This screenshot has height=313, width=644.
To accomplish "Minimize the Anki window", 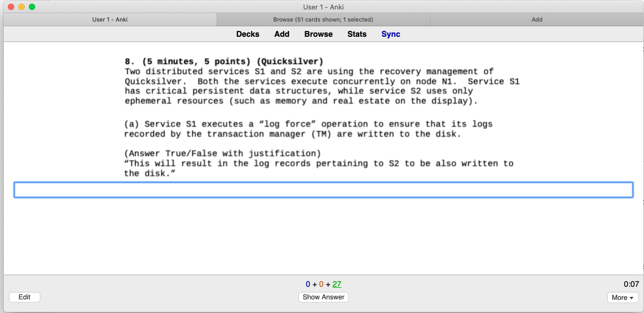I will 22,7.
